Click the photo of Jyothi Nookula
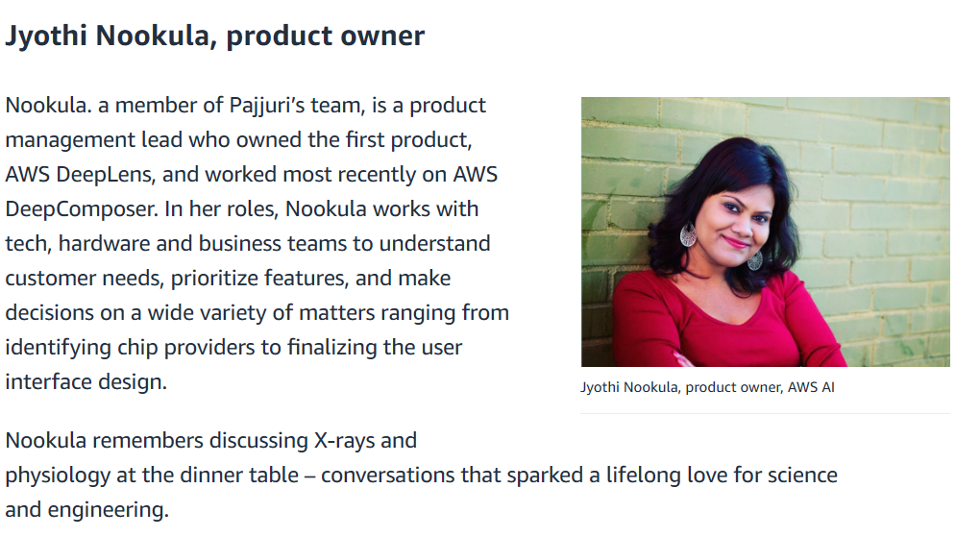This screenshot has width=980, height=537. [x=765, y=232]
